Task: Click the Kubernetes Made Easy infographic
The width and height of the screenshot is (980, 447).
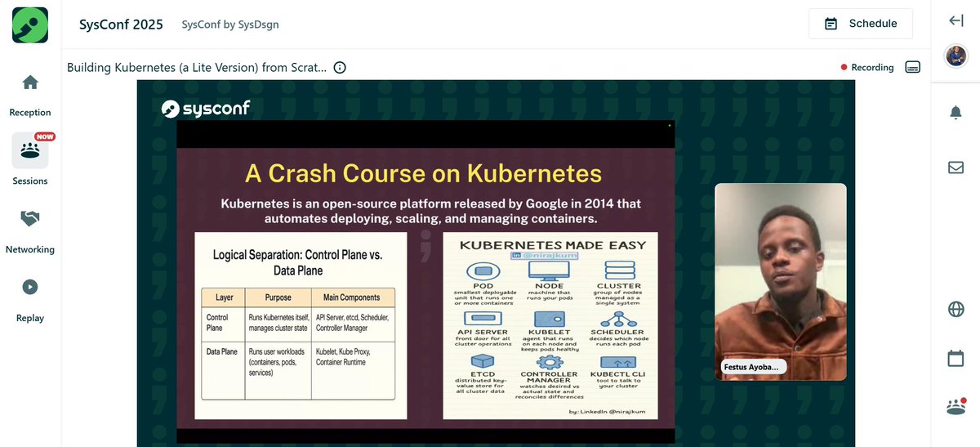Action: click(x=552, y=326)
